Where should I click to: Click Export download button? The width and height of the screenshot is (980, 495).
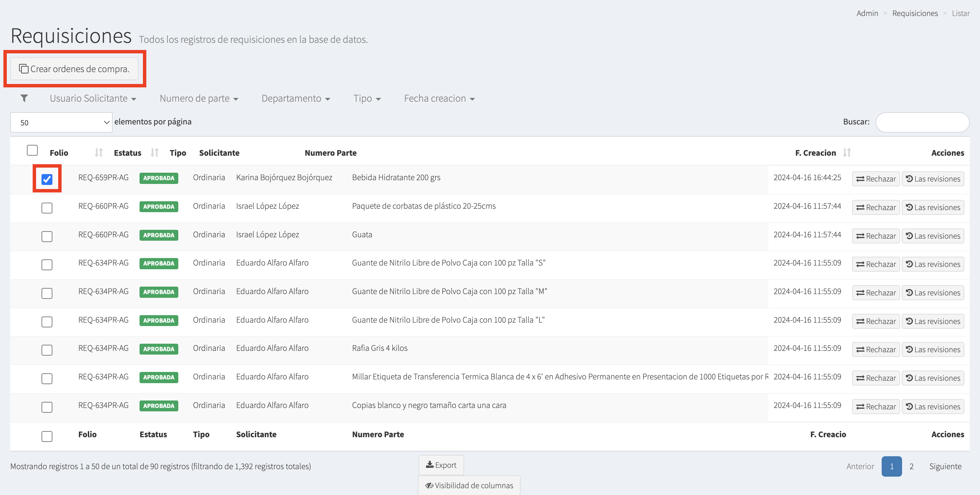tap(441, 465)
